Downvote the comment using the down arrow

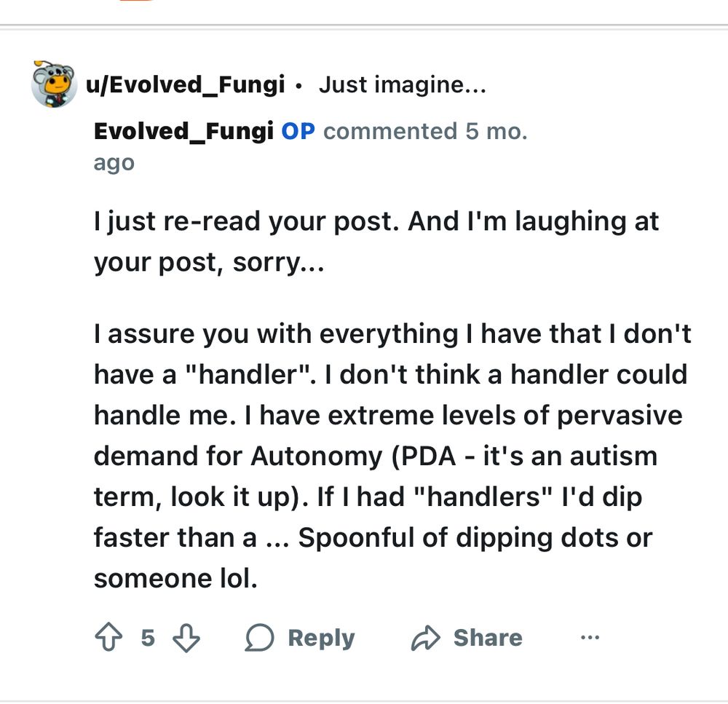tap(188, 638)
